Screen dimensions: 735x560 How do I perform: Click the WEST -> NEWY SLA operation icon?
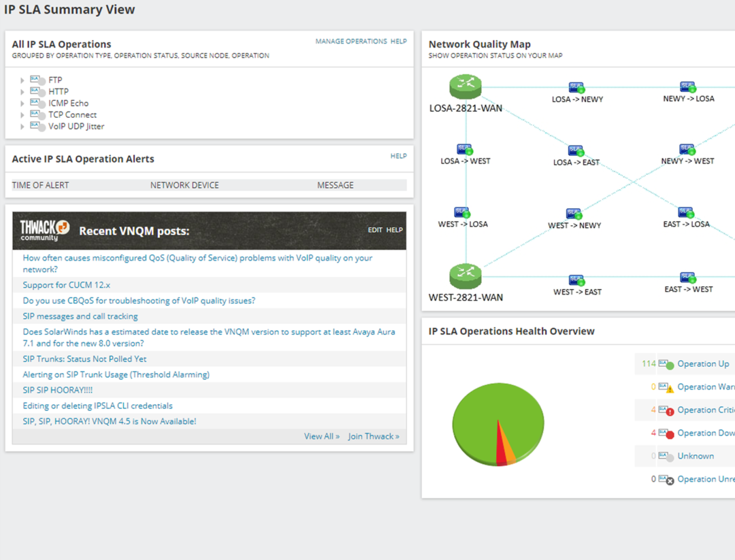[574, 214]
